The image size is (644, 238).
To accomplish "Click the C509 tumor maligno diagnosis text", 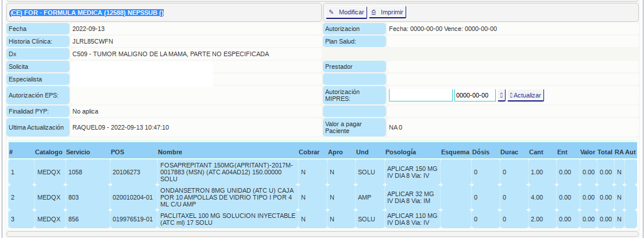I will 171,54.
